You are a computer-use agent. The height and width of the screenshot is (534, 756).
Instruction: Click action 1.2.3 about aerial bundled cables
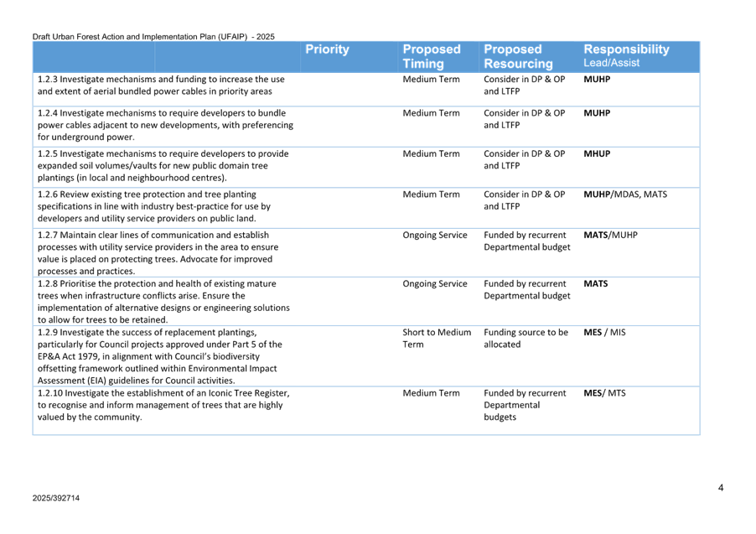coord(162,85)
